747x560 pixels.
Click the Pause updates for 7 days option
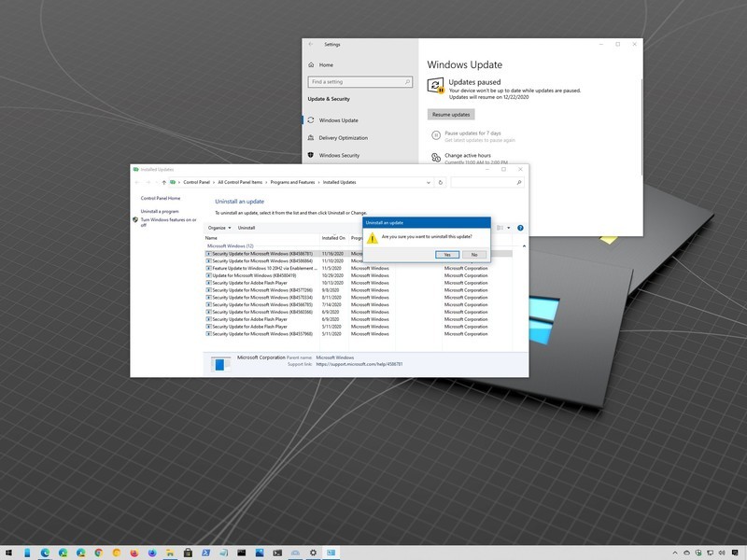coord(472,133)
